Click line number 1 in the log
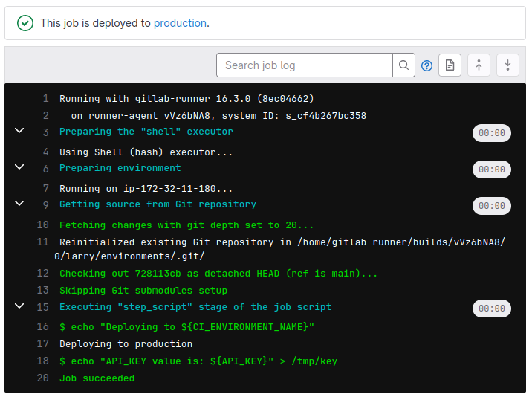The width and height of the screenshot is (532, 397). point(45,99)
